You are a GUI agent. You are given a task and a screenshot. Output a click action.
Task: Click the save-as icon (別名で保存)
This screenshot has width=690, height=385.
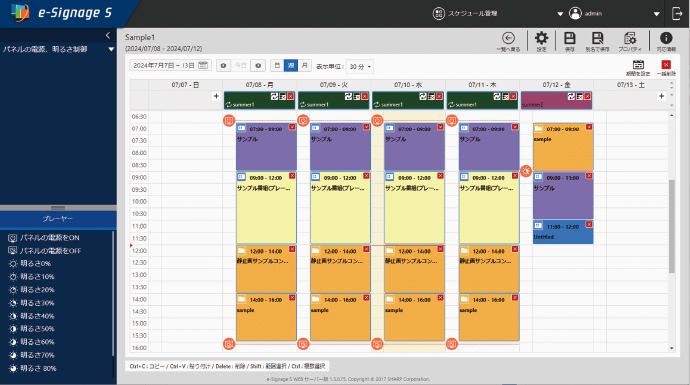(597, 38)
